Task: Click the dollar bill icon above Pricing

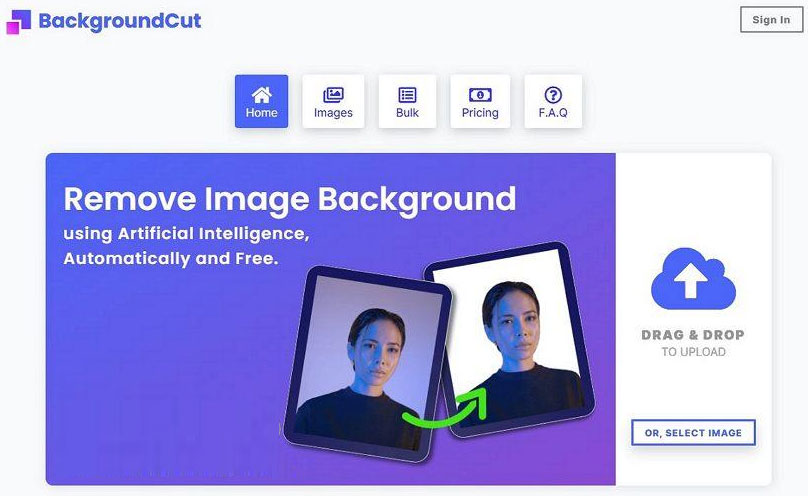Action: (x=480, y=95)
